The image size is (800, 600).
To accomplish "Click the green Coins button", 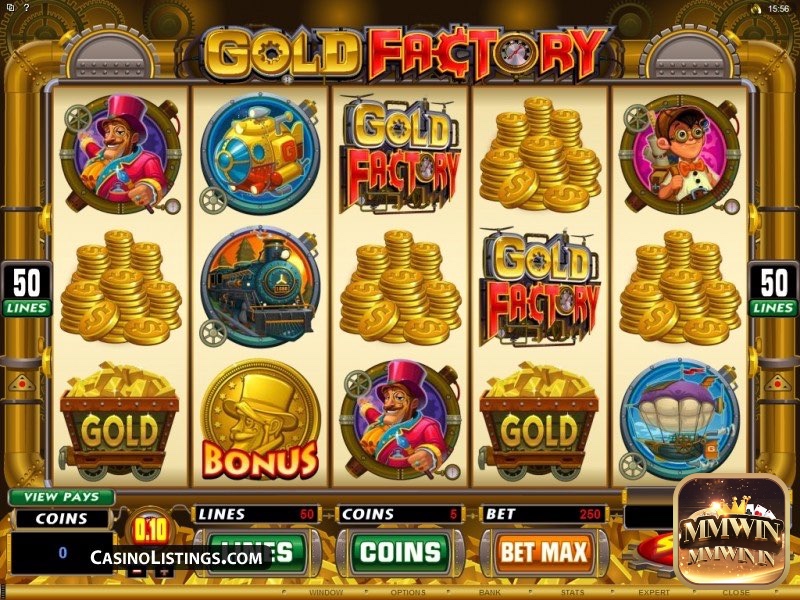I will [x=401, y=552].
